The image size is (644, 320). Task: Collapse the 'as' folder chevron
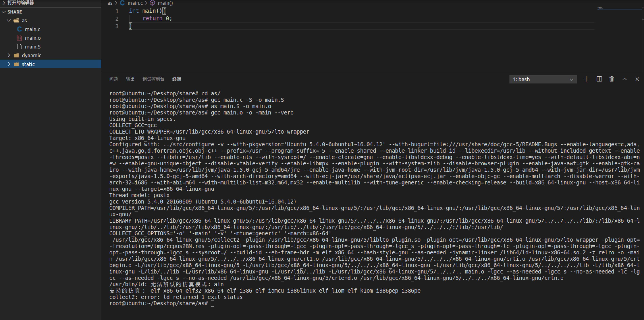pyautogui.click(x=9, y=20)
